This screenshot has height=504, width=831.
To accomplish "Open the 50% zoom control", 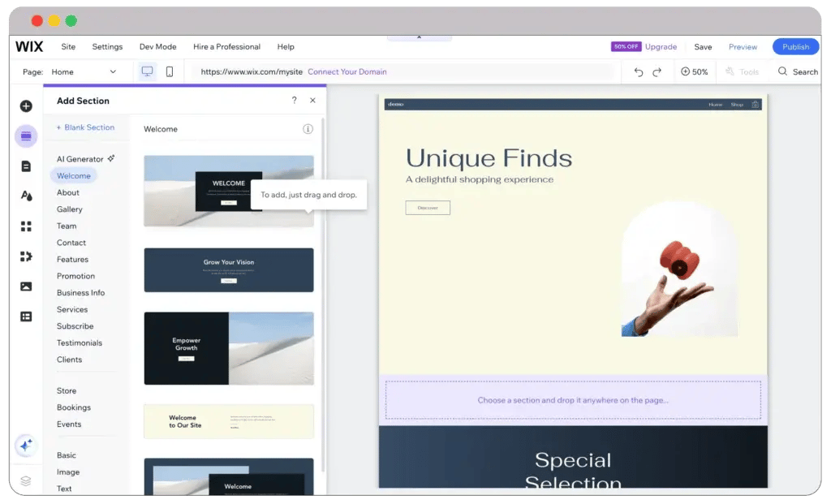I will 694,72.
